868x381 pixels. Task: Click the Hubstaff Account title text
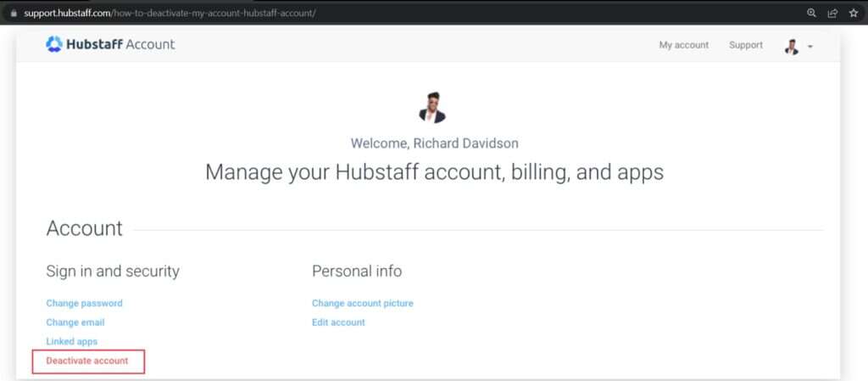coord(120,44)
